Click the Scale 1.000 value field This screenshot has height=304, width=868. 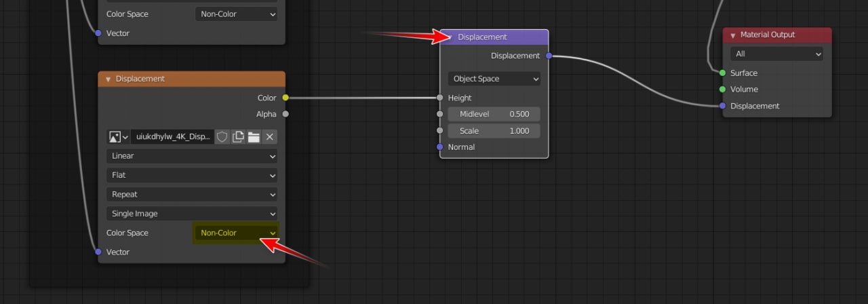click(494, 131)
